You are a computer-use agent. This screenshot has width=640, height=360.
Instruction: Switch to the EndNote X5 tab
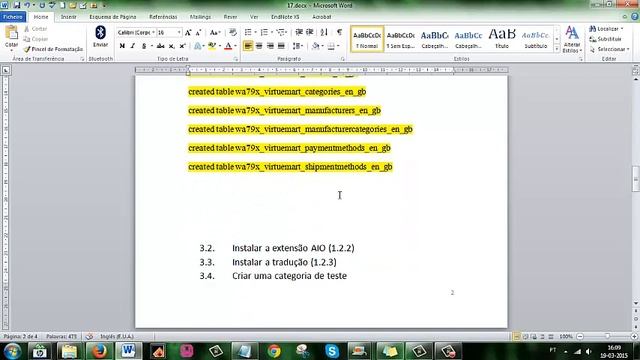tap(285, 17)
